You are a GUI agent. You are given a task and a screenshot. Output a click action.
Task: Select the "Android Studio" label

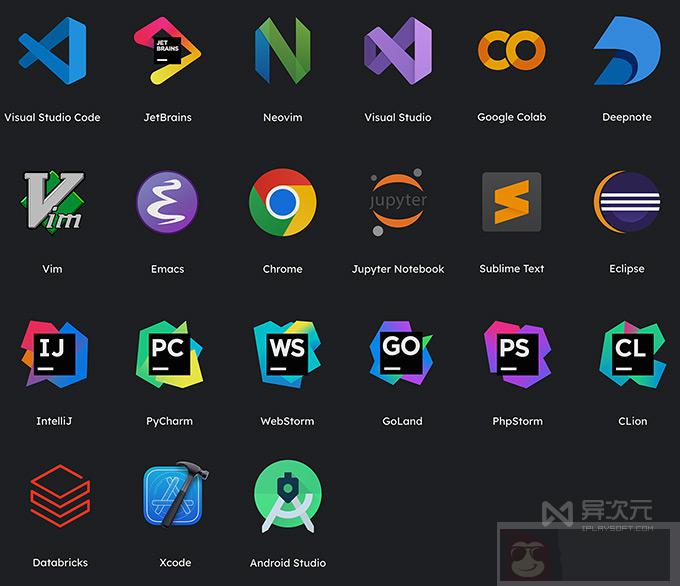tap(288, 563)
